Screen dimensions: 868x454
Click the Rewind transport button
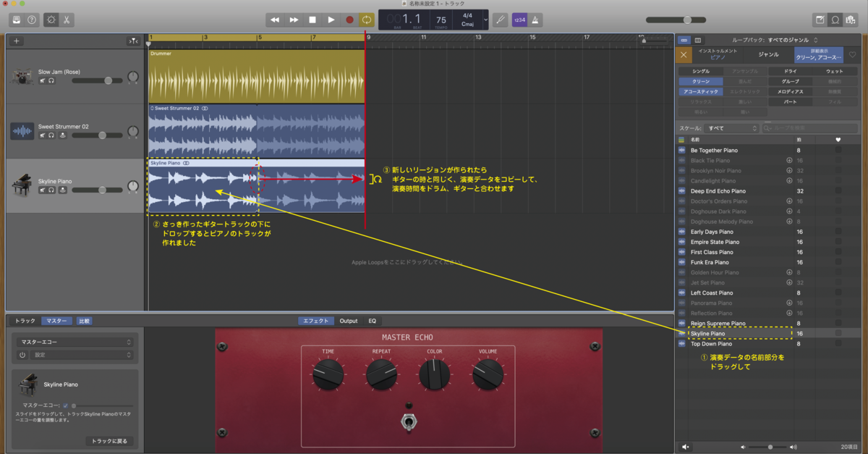275,20
